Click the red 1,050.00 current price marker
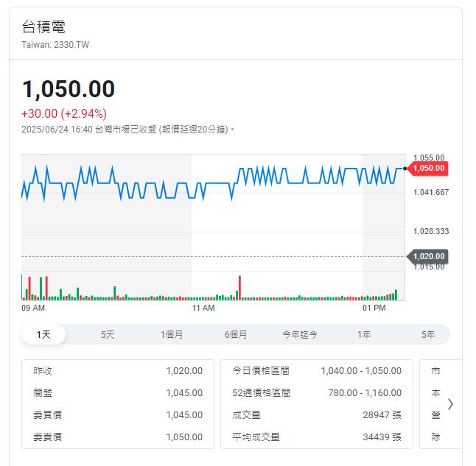The image size is (476, 466). [428, 168]
